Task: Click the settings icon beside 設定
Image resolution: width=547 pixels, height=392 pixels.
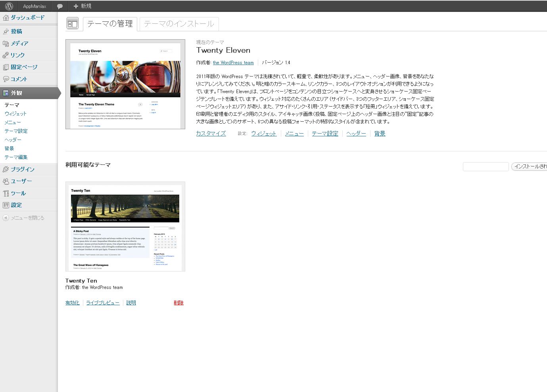Action: pos(6,205)
